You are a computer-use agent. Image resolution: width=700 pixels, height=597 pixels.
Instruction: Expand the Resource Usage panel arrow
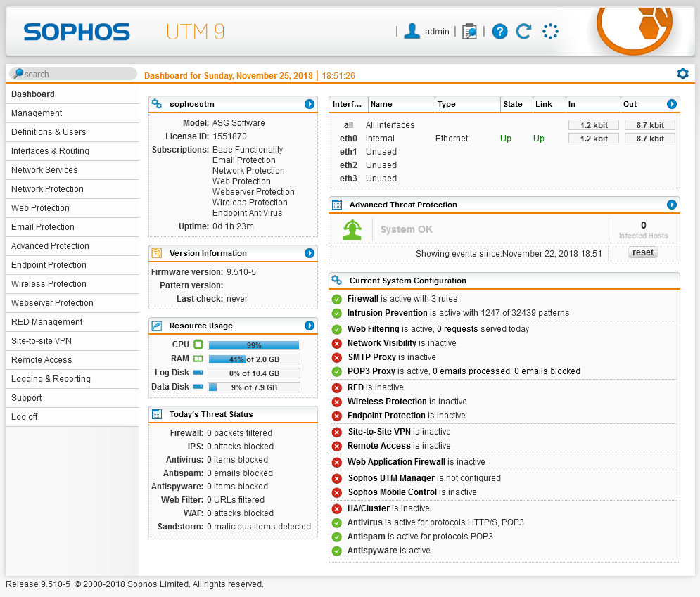(x=310, y=326)
